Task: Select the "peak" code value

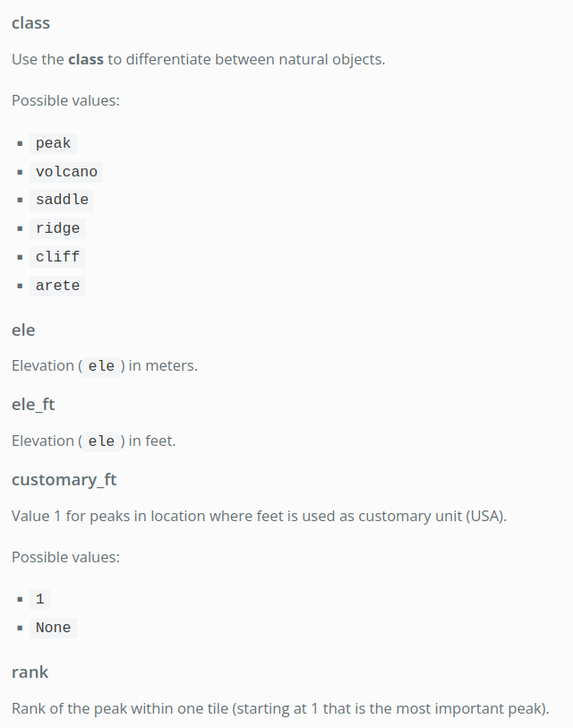Action: coord(53,143)
